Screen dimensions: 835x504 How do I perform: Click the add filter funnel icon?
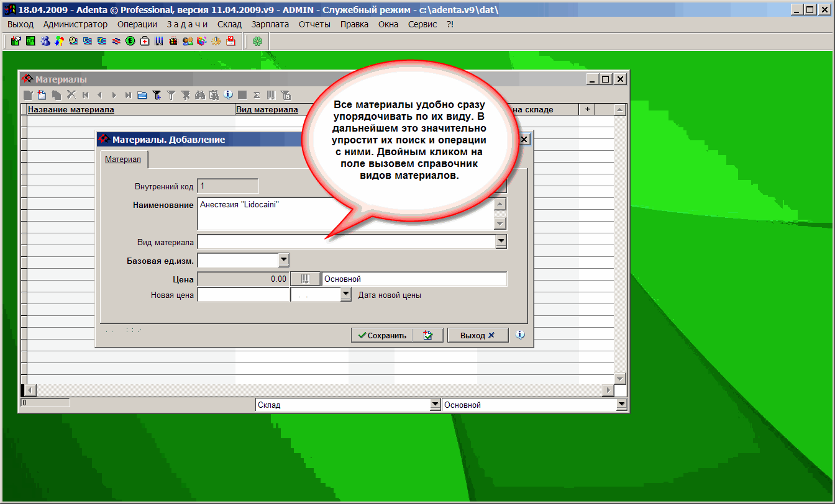pyautogui.click(x=157, y=95)
